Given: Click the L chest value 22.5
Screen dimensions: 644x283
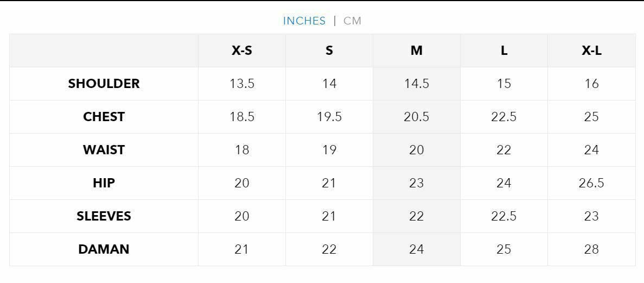Looking at the screenshot, I should [504, 117].
